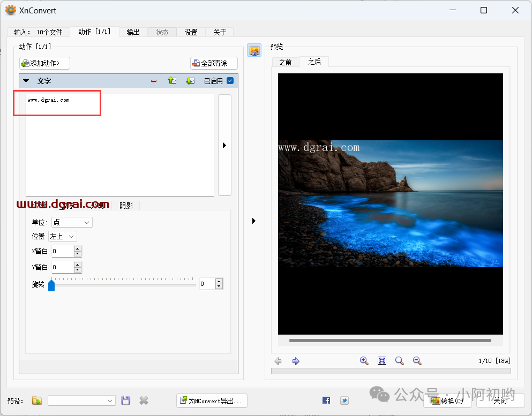Open the text variable insert arrow button
The height and width of the screenshot is (416, 532).
click(224, 145)
